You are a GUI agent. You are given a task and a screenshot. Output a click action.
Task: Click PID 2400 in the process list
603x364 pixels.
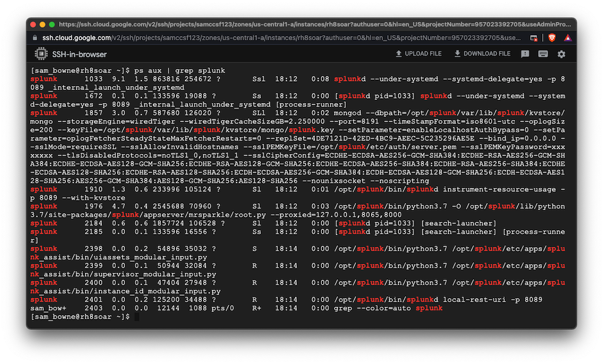pos(94,282)
